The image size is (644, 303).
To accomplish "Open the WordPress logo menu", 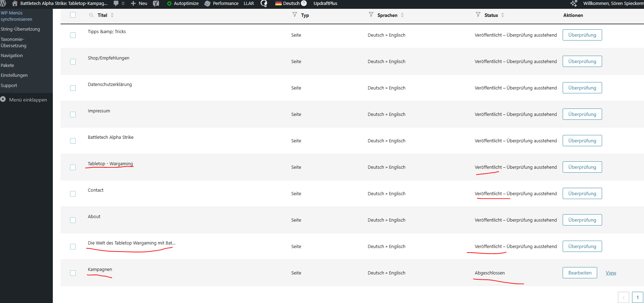I will point(3,4).
